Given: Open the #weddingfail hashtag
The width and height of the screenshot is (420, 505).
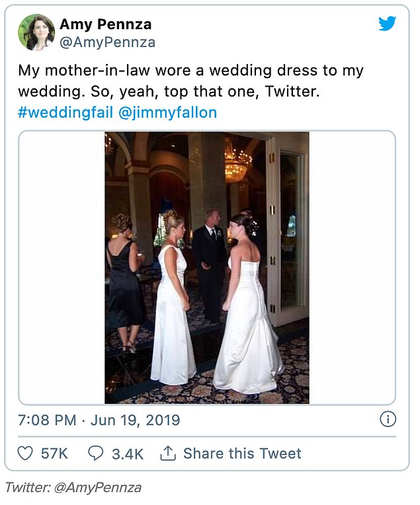Looking at the screenshot, I should click(65, 112).
